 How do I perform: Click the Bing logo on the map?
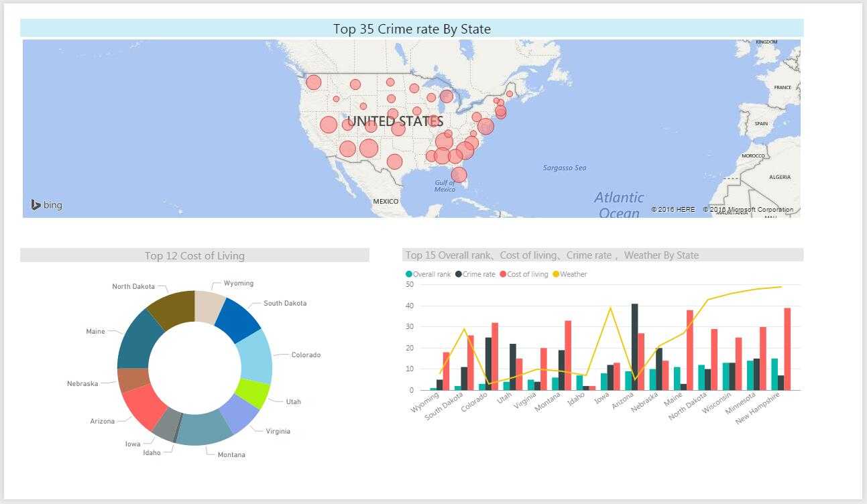pos(46,205)
